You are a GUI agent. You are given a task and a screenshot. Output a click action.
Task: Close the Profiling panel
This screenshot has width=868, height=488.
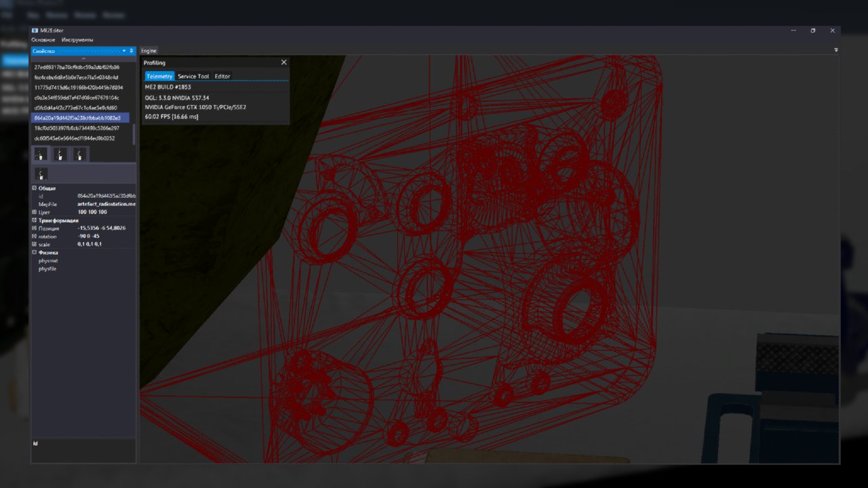tap(283, 62)
